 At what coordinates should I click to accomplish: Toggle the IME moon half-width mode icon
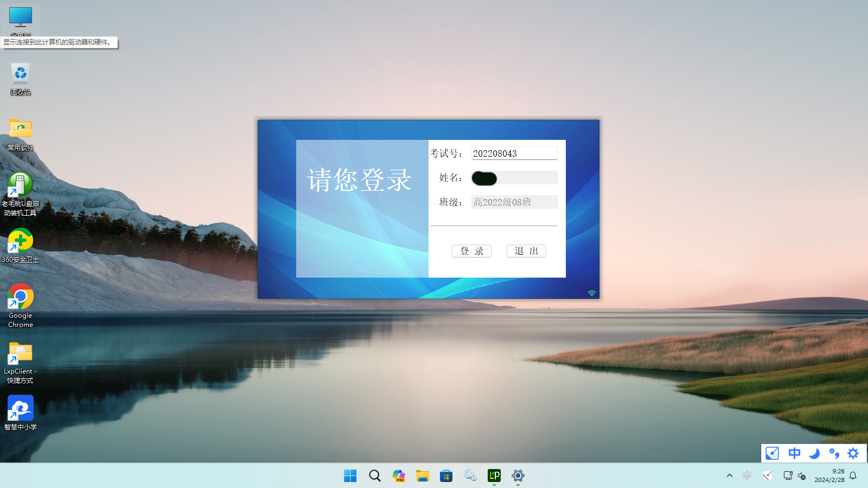tap(814, 453)
